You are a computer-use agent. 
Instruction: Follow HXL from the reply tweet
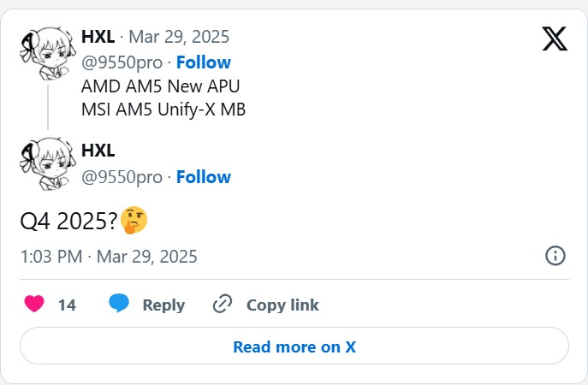(x=204, y=177)
